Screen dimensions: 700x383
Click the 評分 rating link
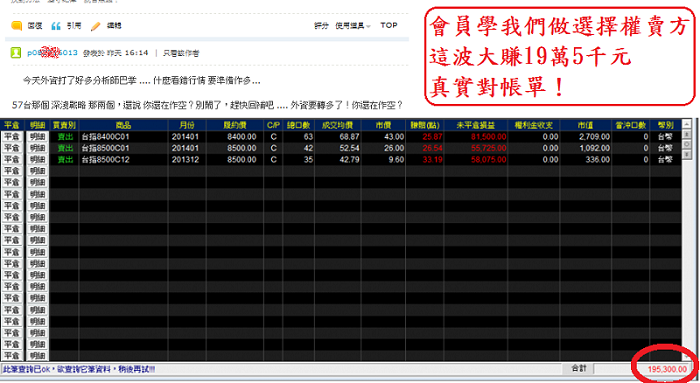point(321,26)
